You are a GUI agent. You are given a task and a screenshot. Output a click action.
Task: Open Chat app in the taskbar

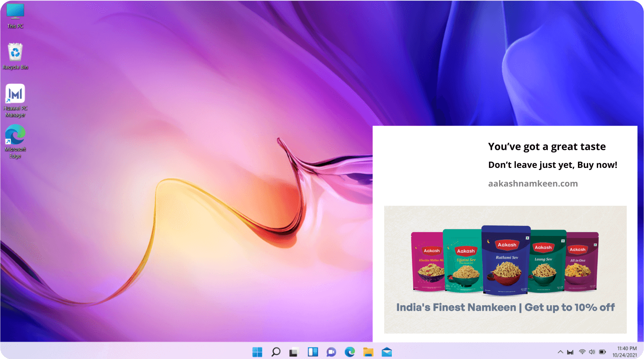pyautogui.click(x=331, y=352)
